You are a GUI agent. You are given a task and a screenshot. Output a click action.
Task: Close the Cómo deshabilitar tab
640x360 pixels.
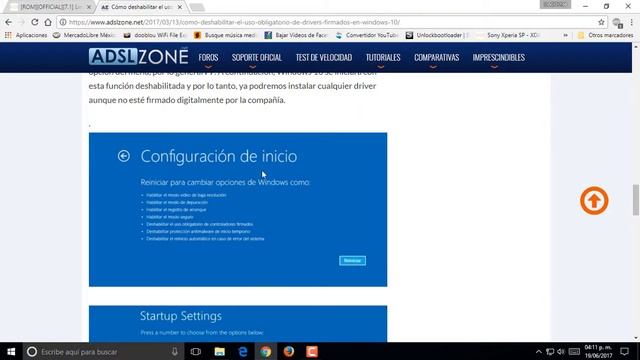[x=180, y=7]
